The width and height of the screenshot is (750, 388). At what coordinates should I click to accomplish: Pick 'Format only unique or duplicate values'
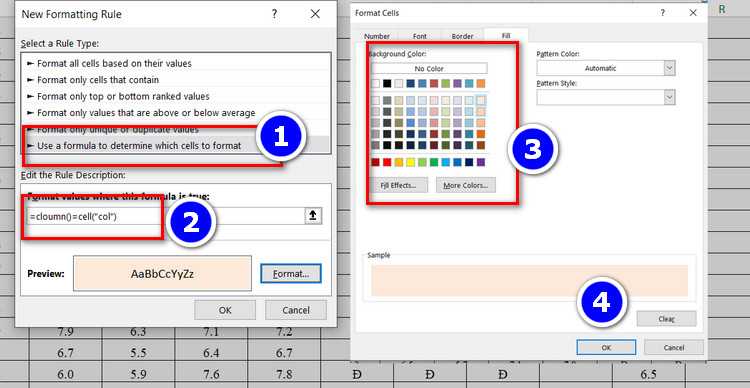pos(176,129)
